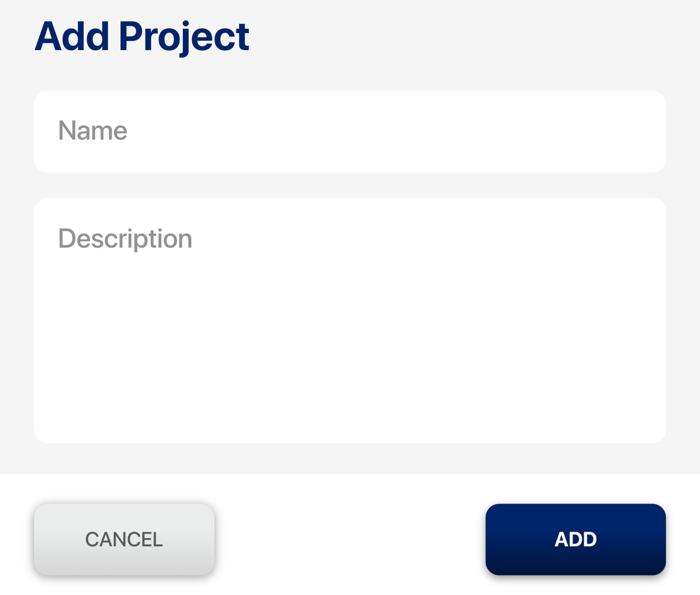Select the Add Project heading
Viewport: 700px width, 595px height.
[x=142, y=37]
